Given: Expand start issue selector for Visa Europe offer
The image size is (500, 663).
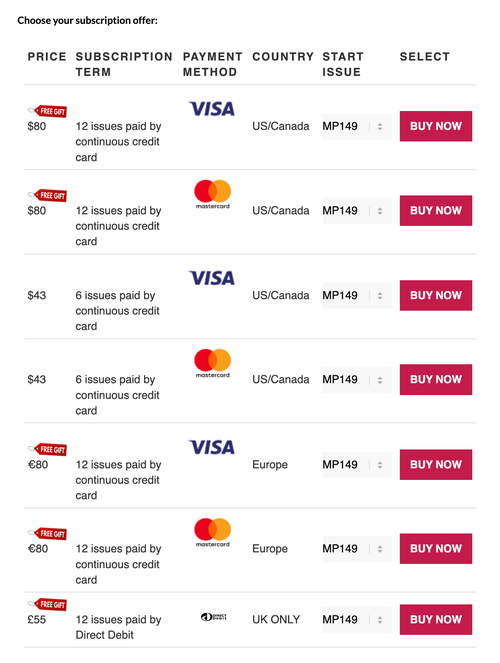Looking at the screenshot, I should pyautogui.click(x=357, y=465).
